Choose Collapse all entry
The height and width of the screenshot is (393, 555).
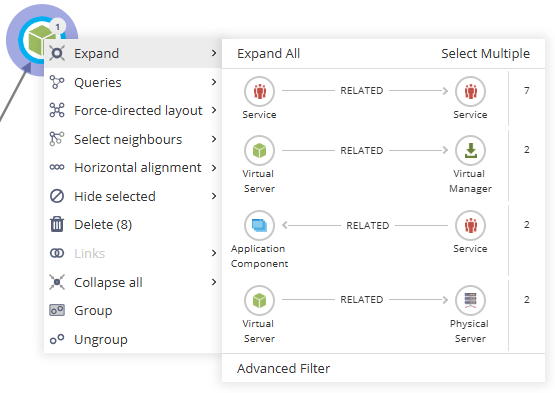pyautogui.click(x=133, y=282)
